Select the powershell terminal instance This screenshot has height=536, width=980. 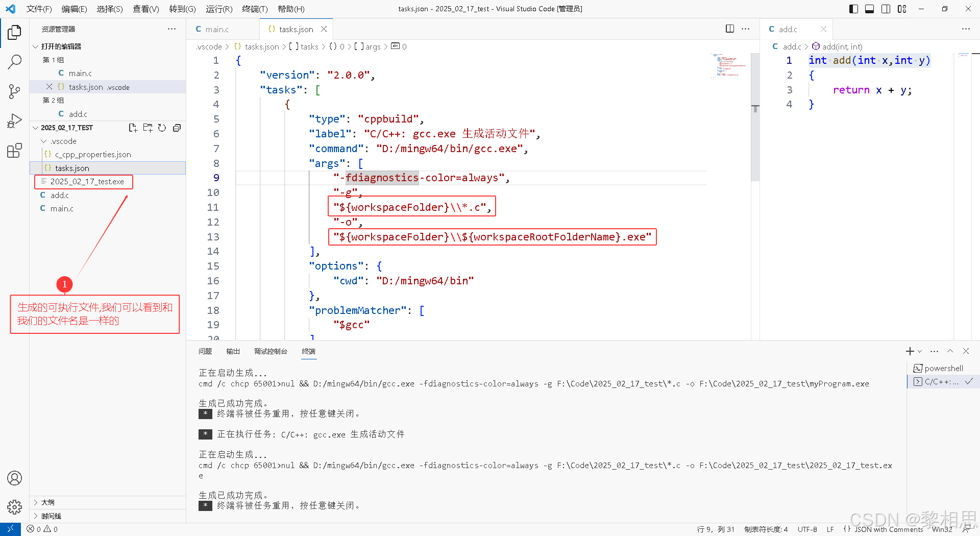pos(943,368)
